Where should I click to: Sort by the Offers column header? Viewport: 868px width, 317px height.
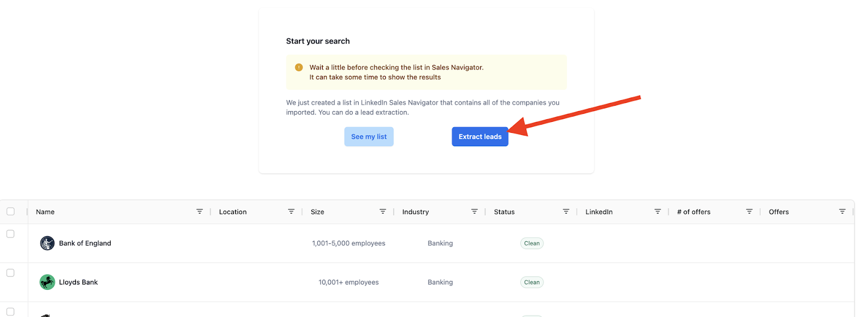tap(778, 212)
